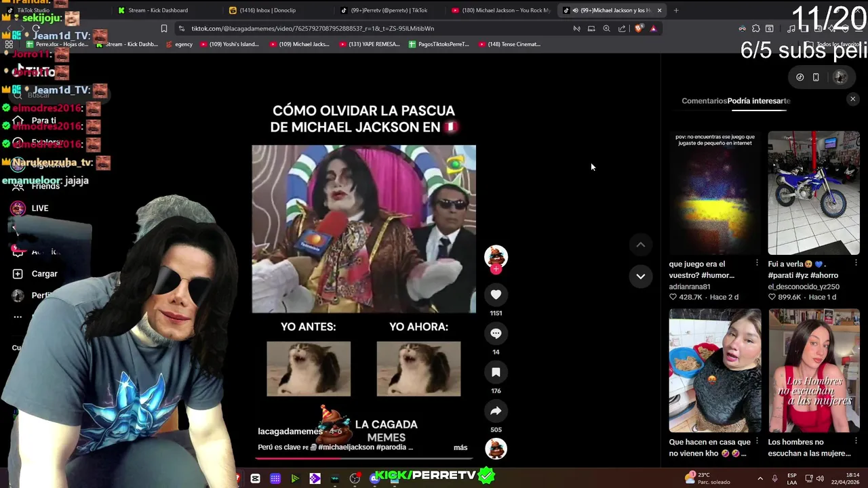Switch to the Comentarios tab
This screenshot has height=488, width=868.
pos(704,101)
